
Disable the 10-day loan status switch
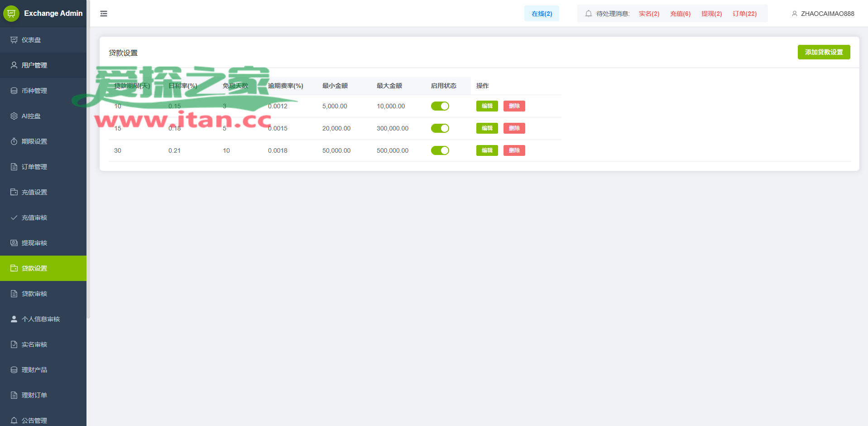tap(440, 106)
